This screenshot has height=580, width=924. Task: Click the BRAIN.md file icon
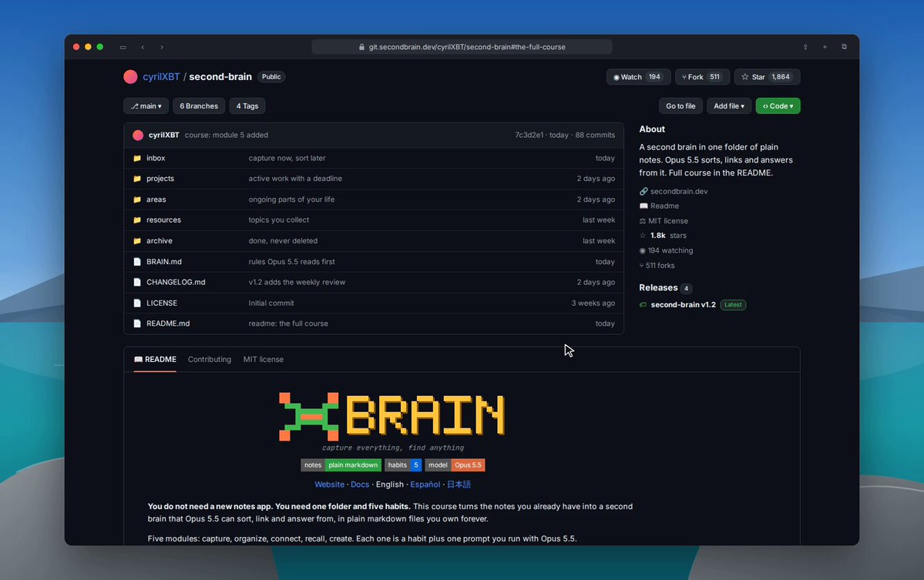(137, 262)
